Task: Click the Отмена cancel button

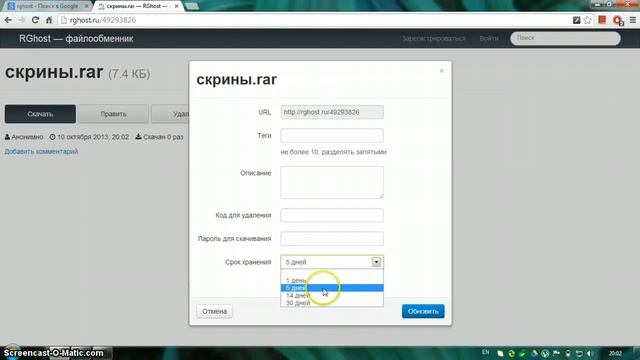Action: pos(214,311)
